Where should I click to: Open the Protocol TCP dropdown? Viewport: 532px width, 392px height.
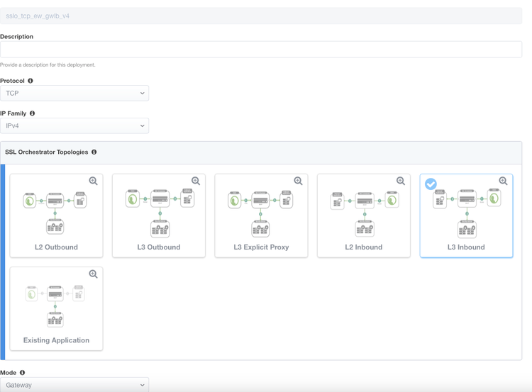coord(74,93)
